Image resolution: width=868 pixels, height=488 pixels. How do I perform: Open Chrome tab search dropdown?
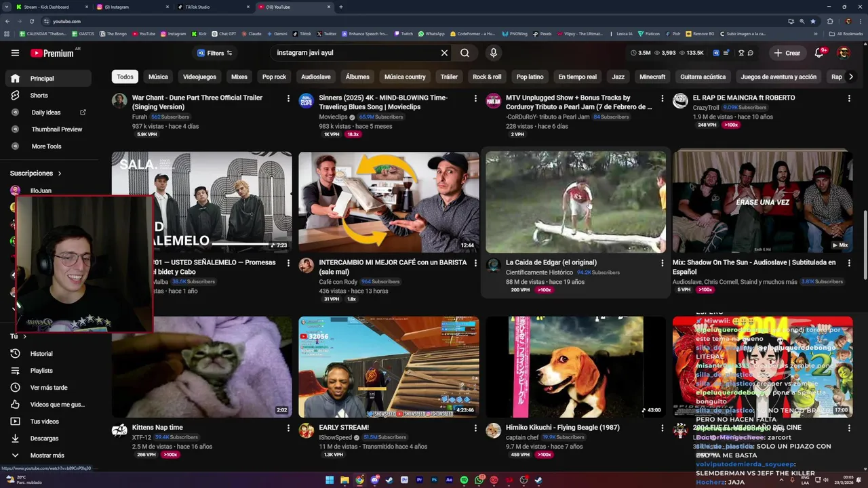click(x=7, y=7)
